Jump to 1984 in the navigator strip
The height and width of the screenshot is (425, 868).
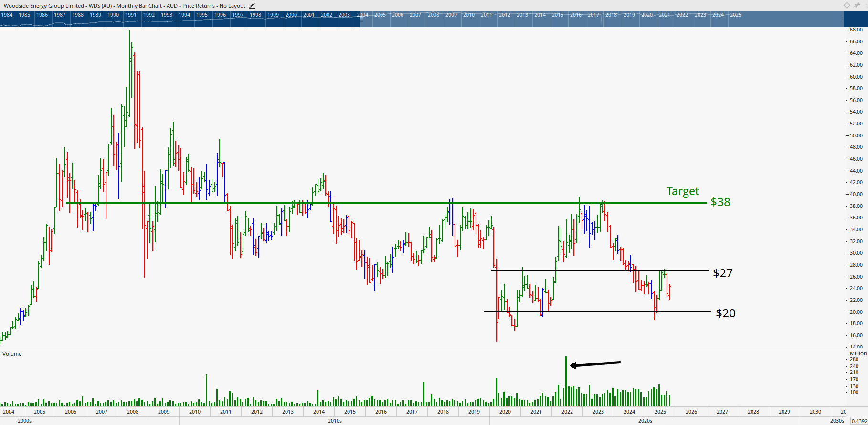tap(7, 15)
